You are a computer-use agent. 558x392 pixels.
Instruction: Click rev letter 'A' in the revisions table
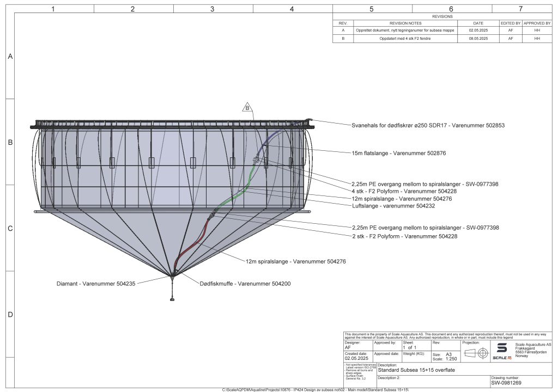pyautogui.click(x=343, y=30)
